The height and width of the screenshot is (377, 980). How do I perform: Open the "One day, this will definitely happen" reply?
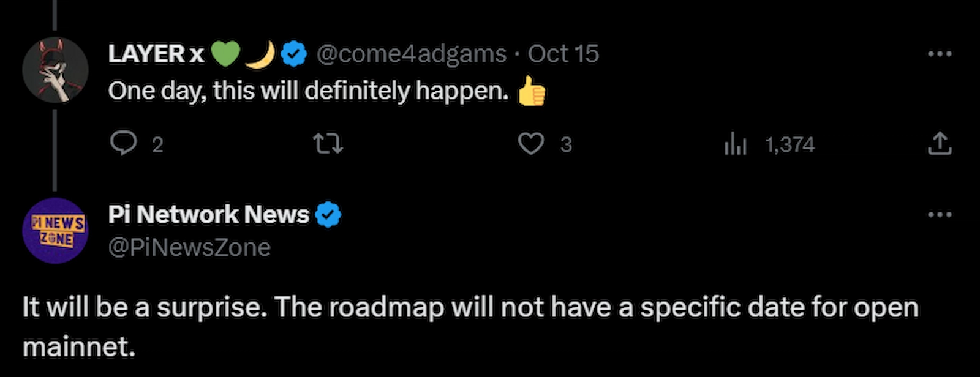point(308,91)
